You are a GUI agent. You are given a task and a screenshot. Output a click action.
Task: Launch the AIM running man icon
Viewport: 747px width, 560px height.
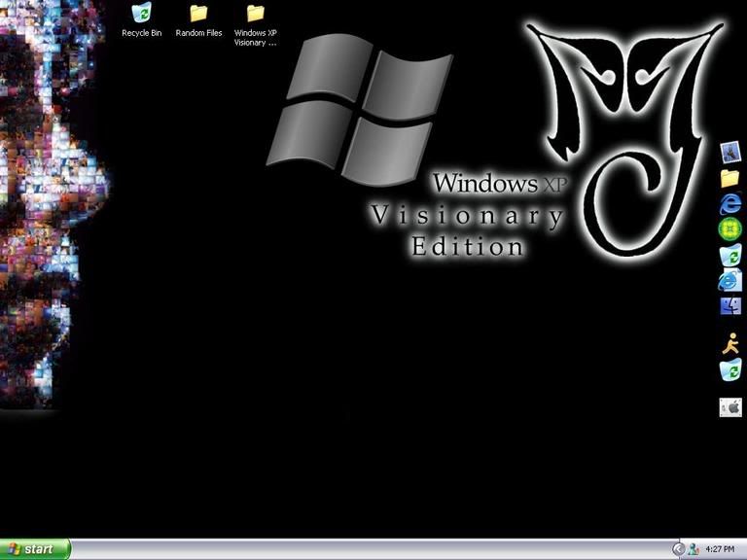pyautogui.click(x=730, y=343)
